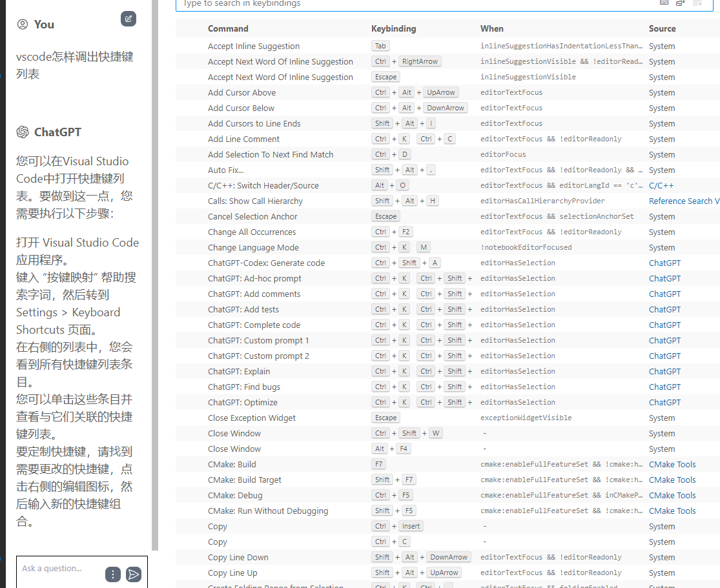Click the record keys keyboard icon
The height and width of the screenshot is (588, 720).
point(664,3)
